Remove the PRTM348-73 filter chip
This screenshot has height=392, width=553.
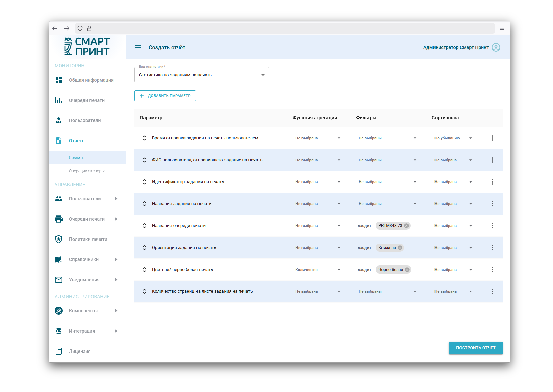click(x=406, y=226)
